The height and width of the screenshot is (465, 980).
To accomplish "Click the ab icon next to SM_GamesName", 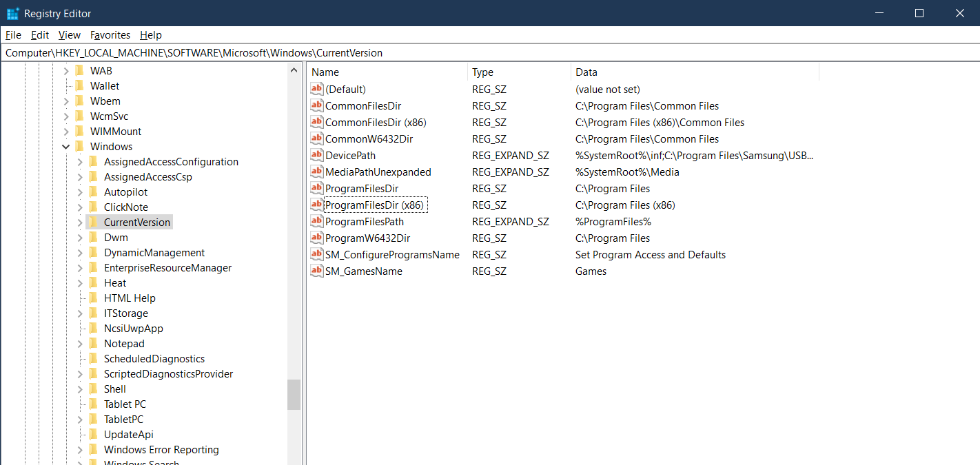I will 316,271.
